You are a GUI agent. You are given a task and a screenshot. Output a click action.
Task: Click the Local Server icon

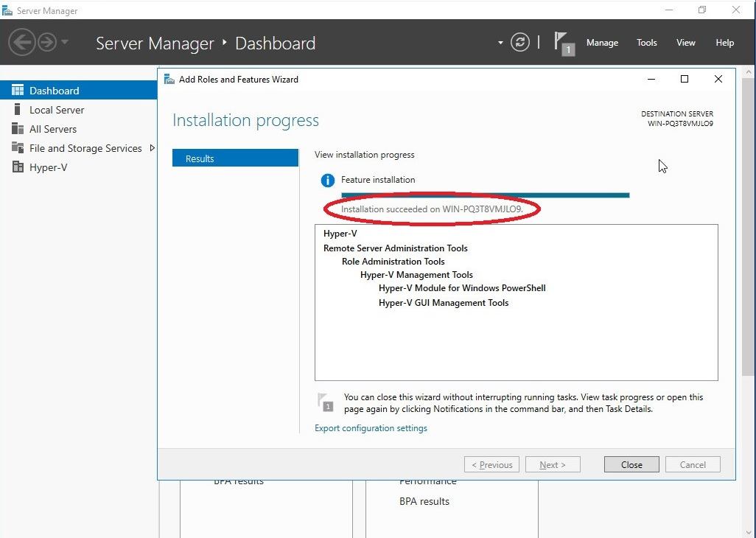click(18, 109)
